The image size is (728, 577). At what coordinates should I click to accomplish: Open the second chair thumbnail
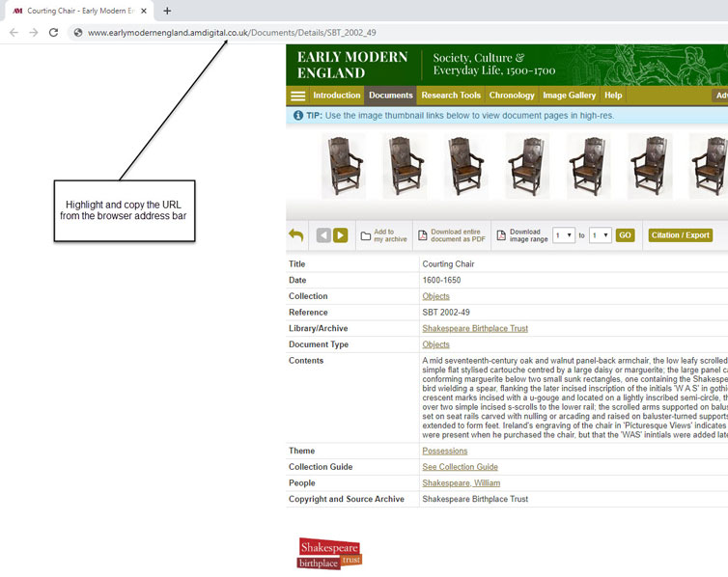tap(406, 166)
